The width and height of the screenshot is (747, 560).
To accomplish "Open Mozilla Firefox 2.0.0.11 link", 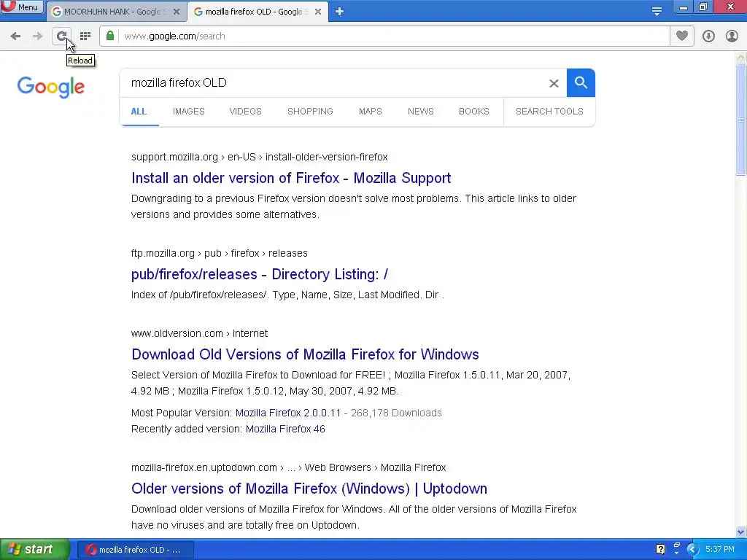I will click(x=288, y=413).
